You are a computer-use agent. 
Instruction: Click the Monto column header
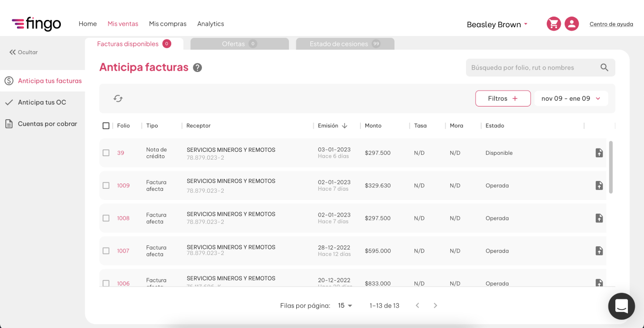tap(373, 126)
